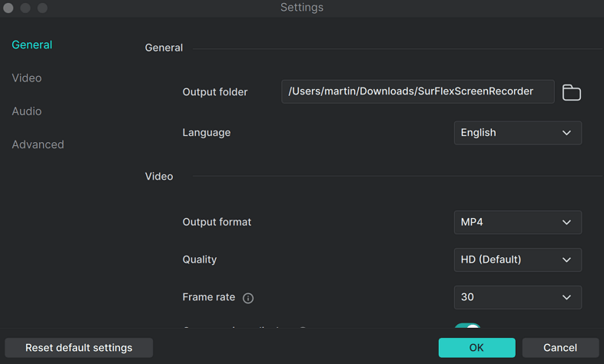Confirm settings with the OK button
Image resolution: width=604 pixels, height=364 pixels.
click(477, 348)
